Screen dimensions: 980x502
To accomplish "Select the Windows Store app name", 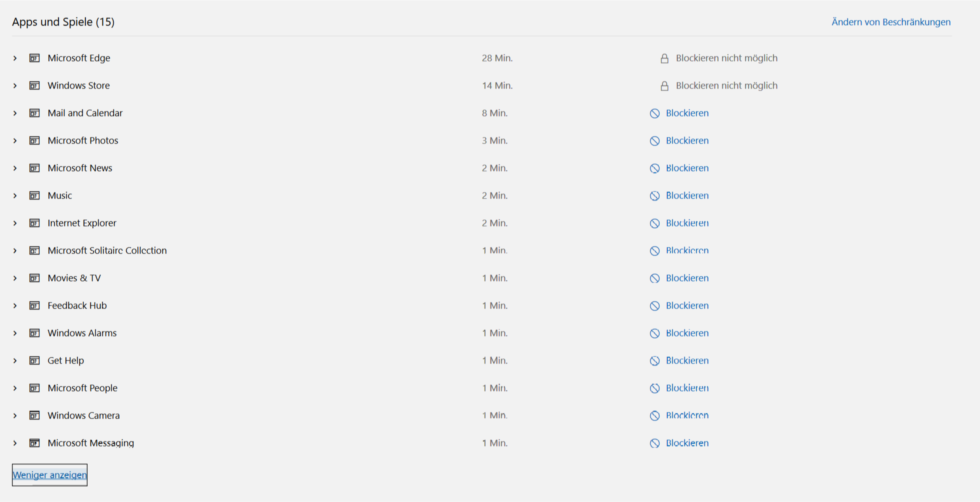I will click(78, 85).
